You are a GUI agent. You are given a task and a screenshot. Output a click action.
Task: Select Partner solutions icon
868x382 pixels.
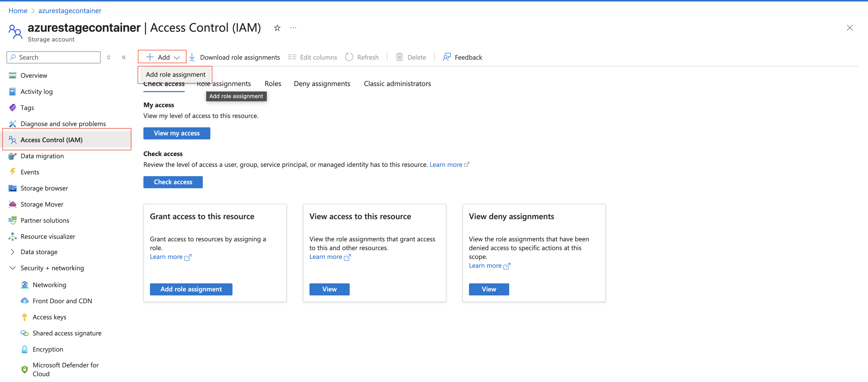pyautogui.click(x=13, y=220)
